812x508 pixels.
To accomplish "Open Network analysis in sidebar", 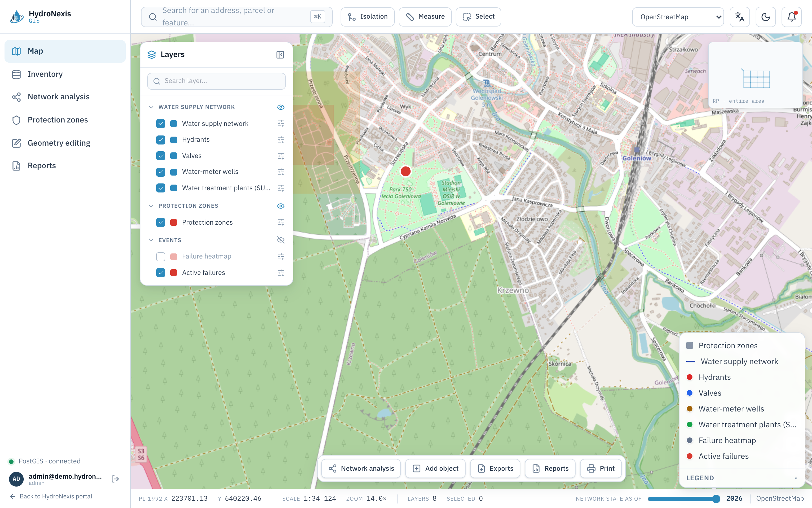I will [65, 97].
